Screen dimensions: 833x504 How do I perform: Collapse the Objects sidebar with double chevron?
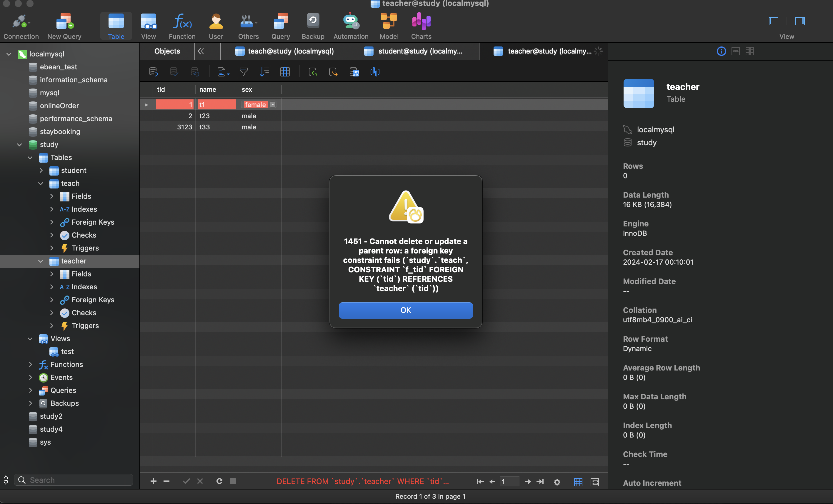(x=201, y=51)
